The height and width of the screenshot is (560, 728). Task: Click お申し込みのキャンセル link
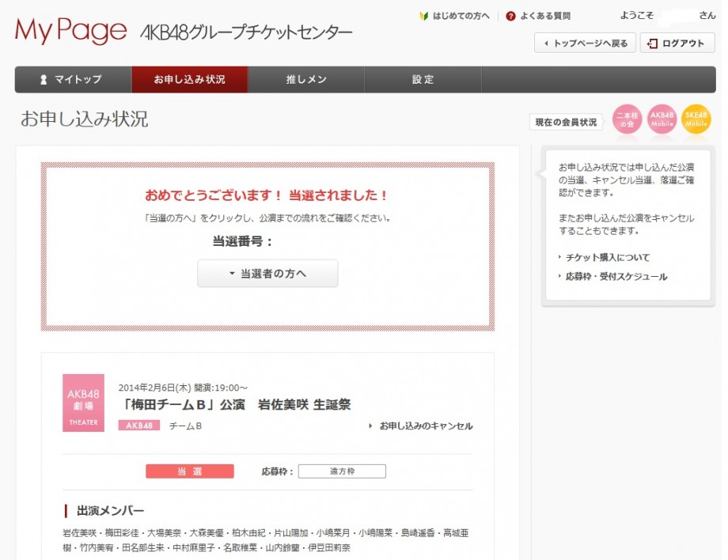426,426
